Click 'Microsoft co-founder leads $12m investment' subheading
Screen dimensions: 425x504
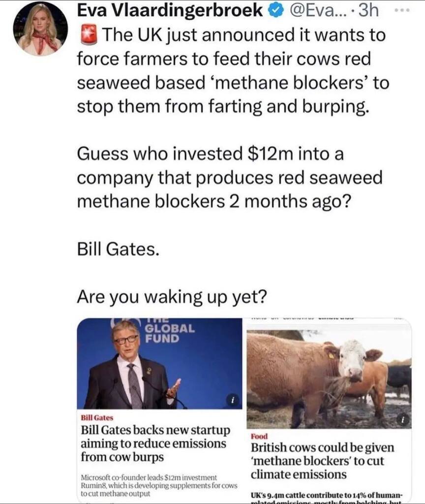pyautogui.click(x=157, y=485)
